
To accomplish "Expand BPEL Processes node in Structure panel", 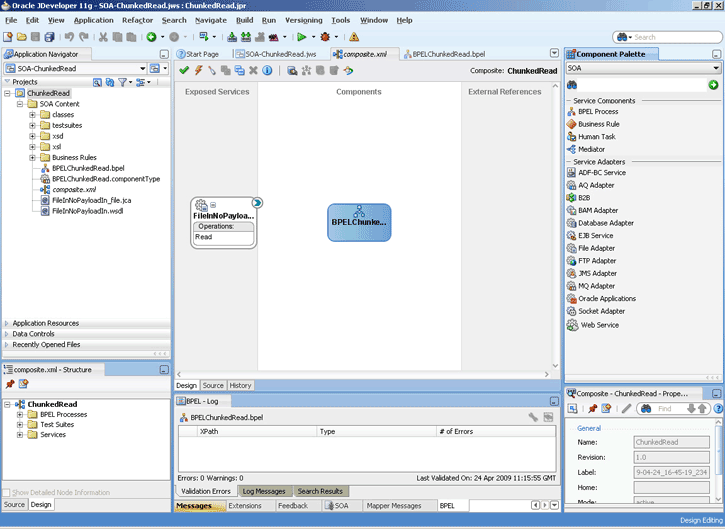I will point(20,414).
